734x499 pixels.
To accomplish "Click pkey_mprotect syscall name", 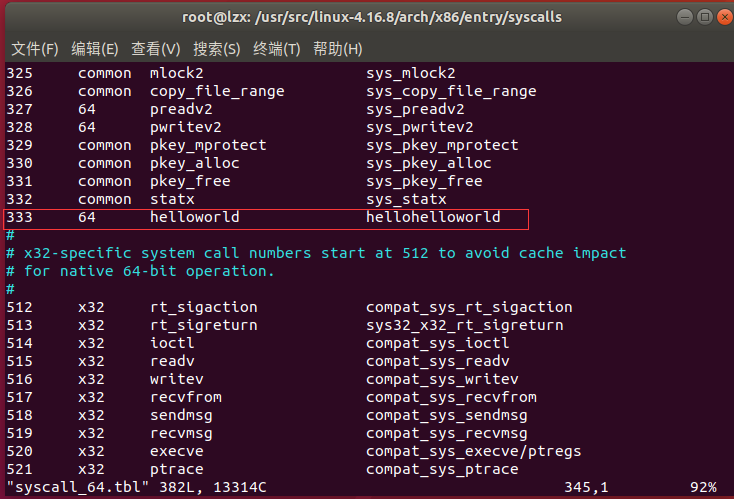I will (208, 145).
